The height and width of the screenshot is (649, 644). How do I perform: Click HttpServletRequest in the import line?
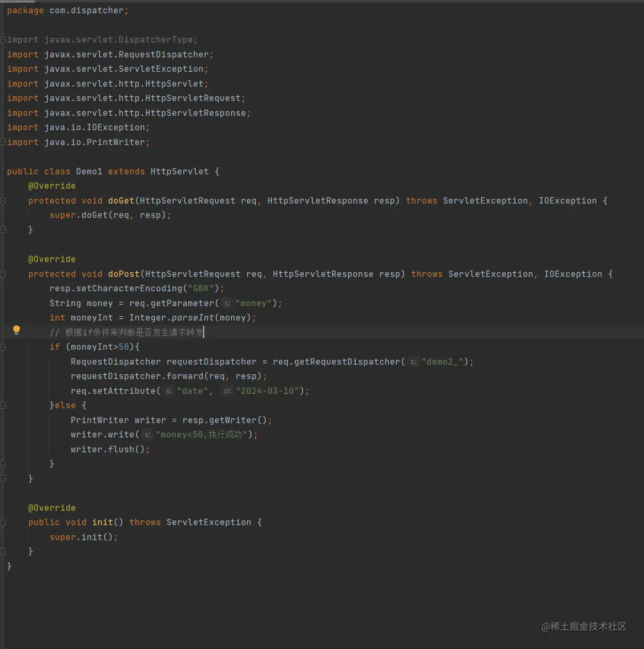click(x=193, y=98)
